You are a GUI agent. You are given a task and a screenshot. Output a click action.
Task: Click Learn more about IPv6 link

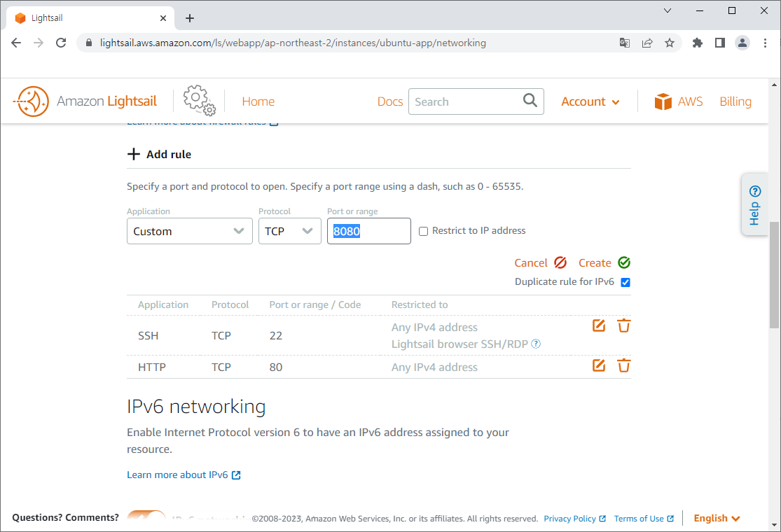pos(178,474)
